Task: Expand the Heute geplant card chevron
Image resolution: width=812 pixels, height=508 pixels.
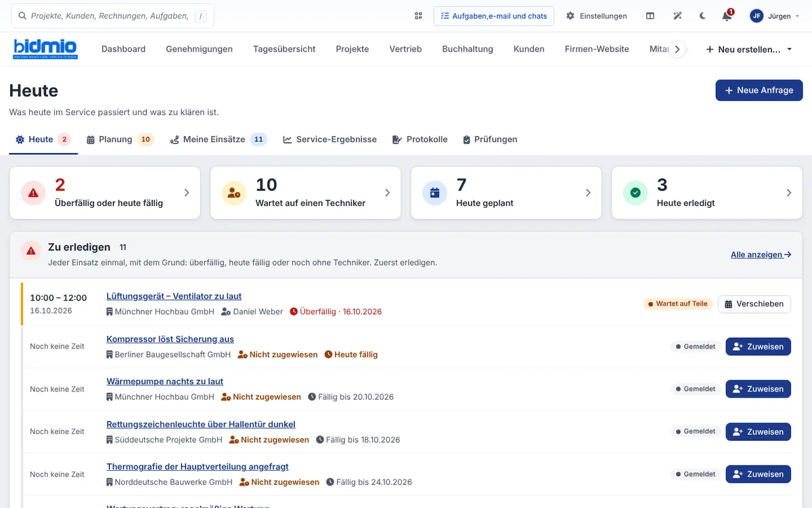Action: (588, 193)
